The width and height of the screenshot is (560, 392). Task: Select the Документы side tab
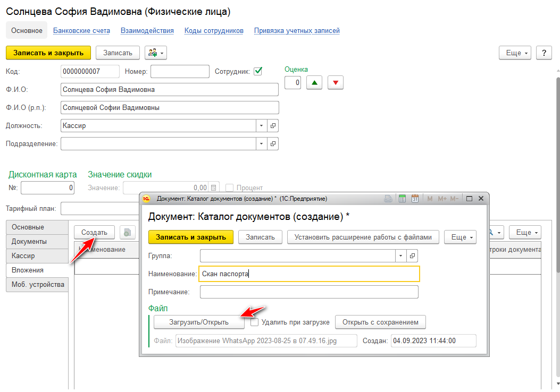tap(29, 242)
